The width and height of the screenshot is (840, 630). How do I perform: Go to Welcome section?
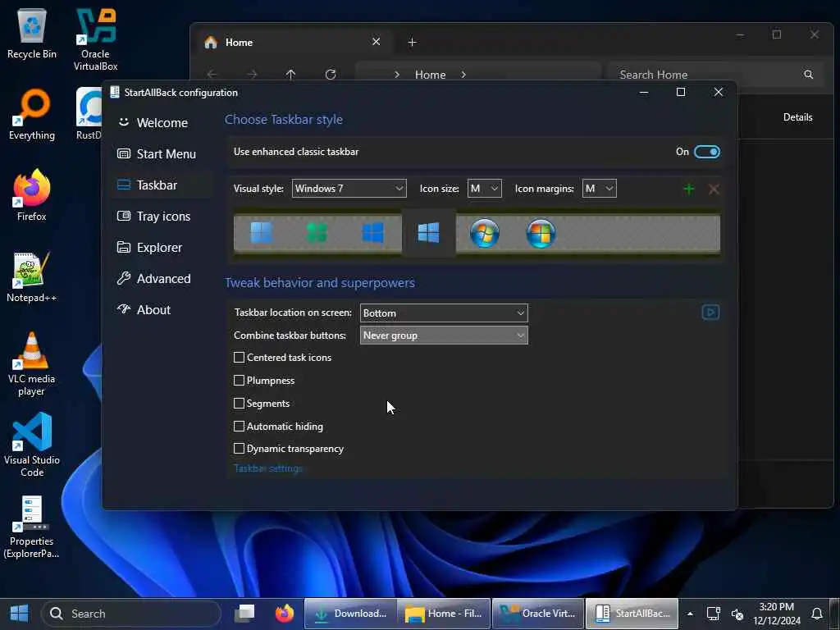[162, 123]
